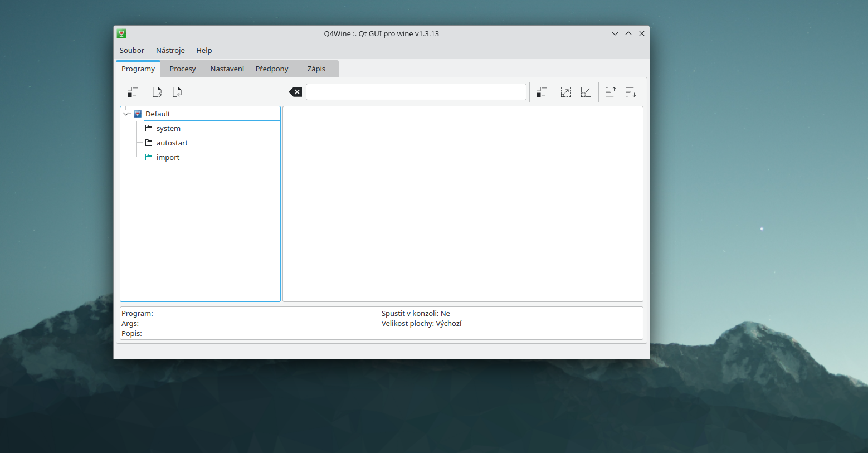The height and width of the screenshot is (453, 868).
Task: Close the Q4Wine window
Action: click(x=642, y=33)
